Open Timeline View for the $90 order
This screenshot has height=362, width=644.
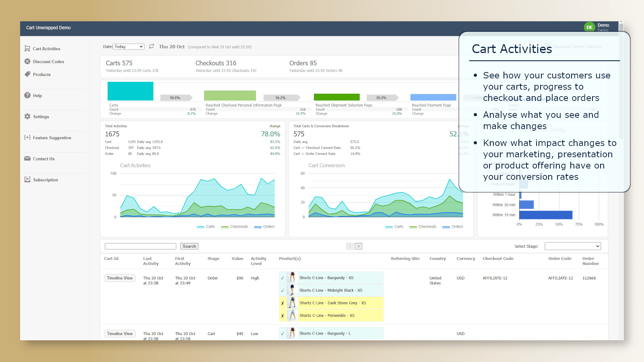(120, 278)
